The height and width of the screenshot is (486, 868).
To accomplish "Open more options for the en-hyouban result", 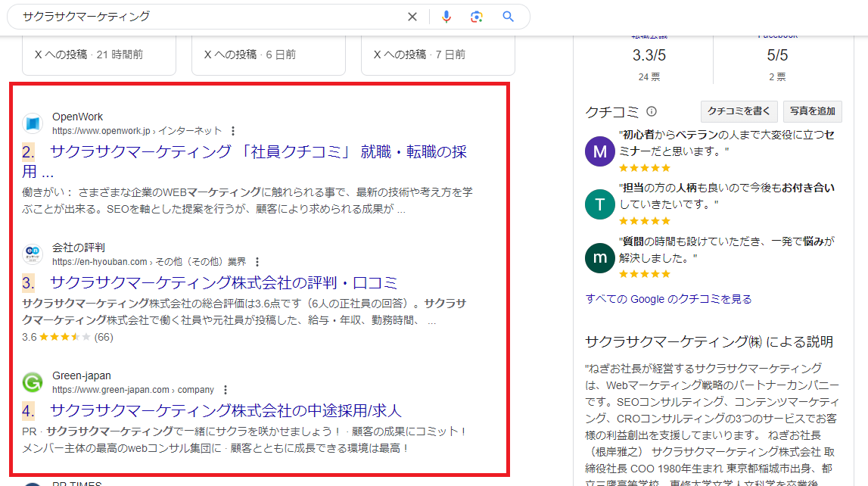I will [x=257, y=262].
